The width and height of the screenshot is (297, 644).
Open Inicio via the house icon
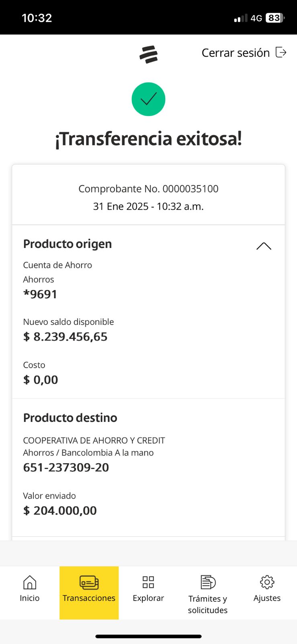30,582
